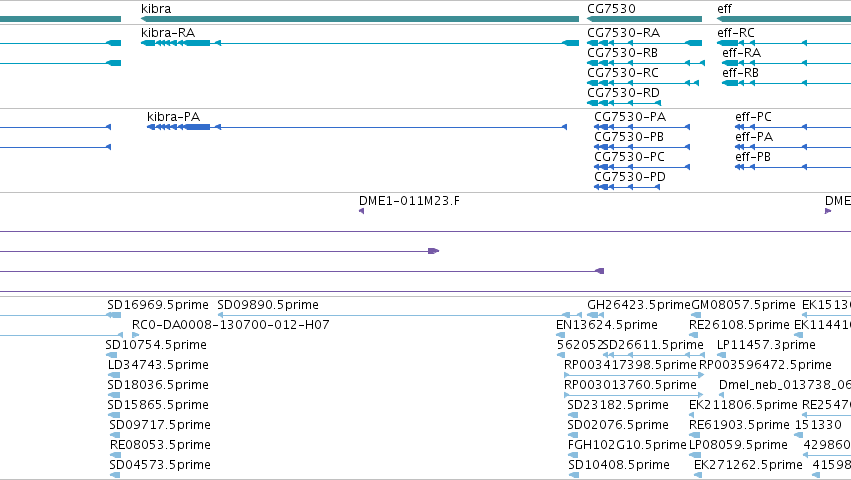
Task: Click EST label RP003596472.5prime
Action: click(765, 365)
